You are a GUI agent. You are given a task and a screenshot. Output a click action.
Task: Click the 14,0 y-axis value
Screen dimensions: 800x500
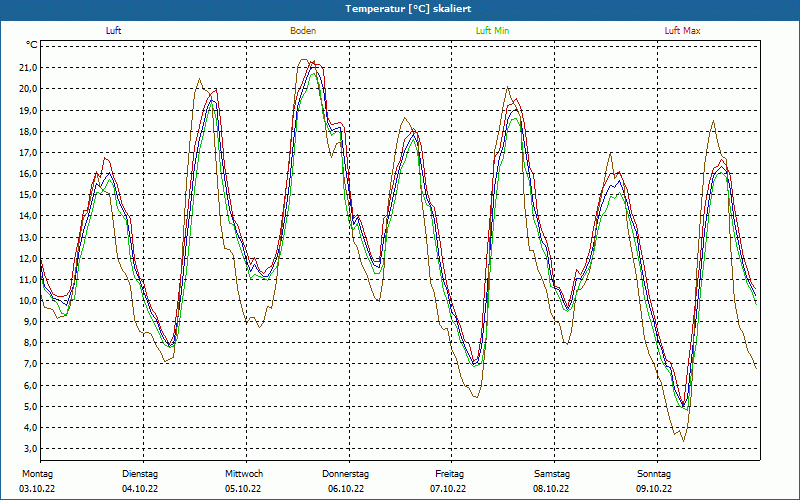(28, 216)
